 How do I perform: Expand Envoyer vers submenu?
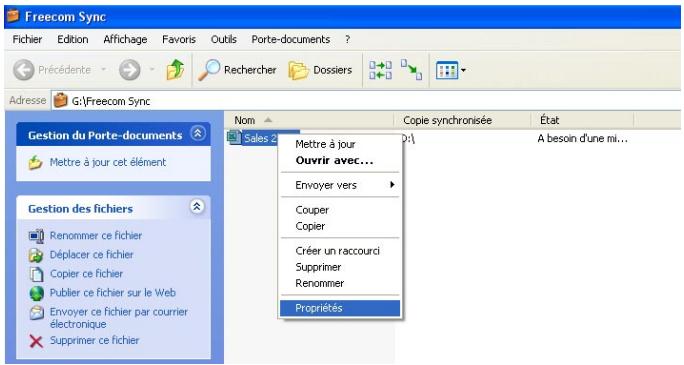pyautogui.click(x=340, y=185)
